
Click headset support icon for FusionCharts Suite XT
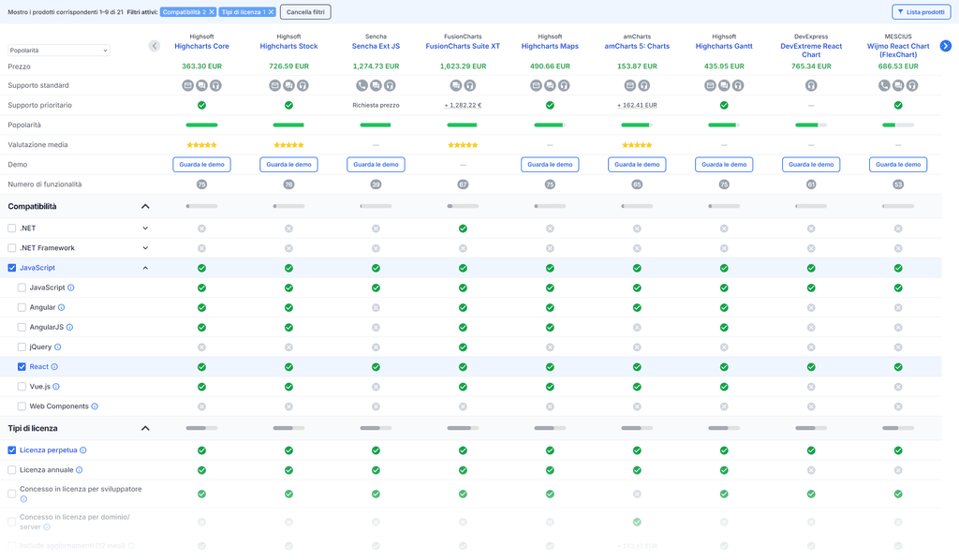(x=470, y=85)
